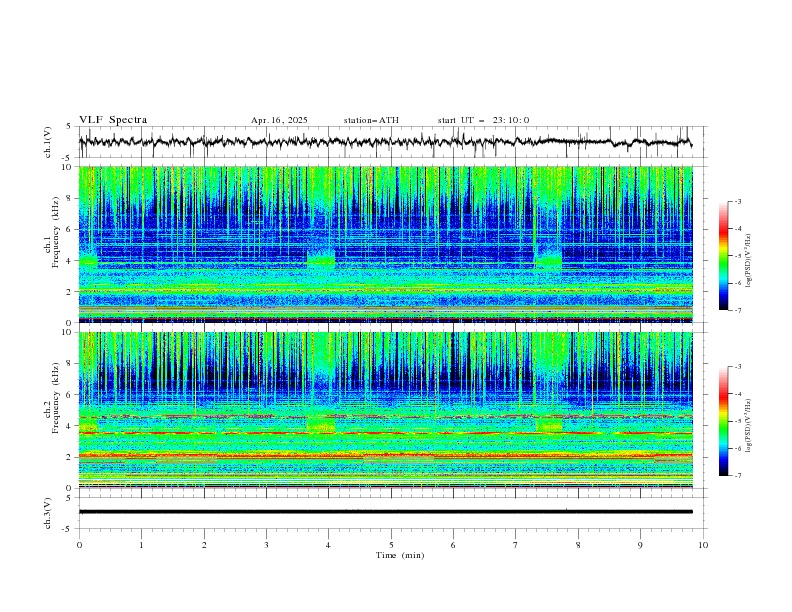This screenshot has height=612, width=792.
Task: Click the 'start UT = 23:10:0' text
Action: pos(483,120)
